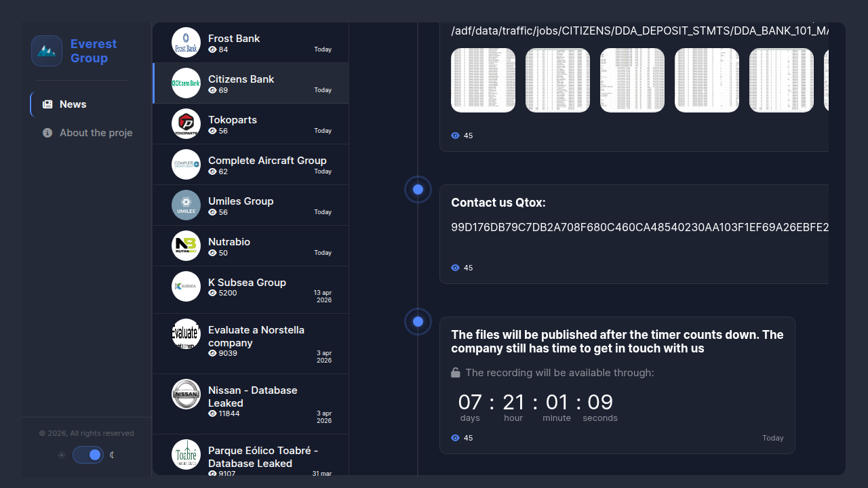Click the newspaper icon beside News
This screenshot has width=868, height=488.
point(47,104)
